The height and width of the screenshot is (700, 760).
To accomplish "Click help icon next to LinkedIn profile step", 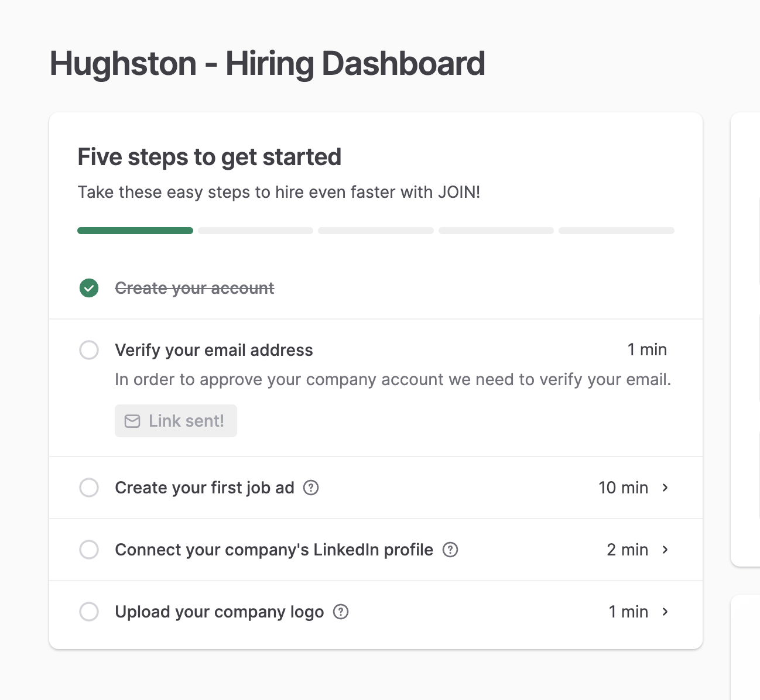I will coord(450,550).
